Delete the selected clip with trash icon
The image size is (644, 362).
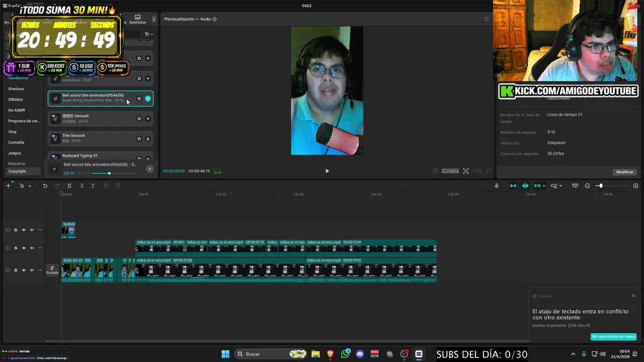(x=106, y=186)
